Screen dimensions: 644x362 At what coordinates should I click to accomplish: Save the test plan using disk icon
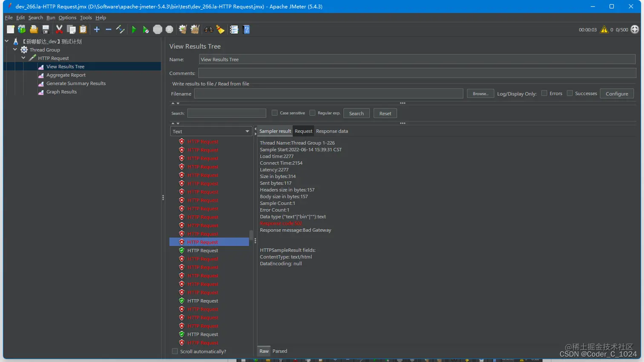click(x=46, y=29)
